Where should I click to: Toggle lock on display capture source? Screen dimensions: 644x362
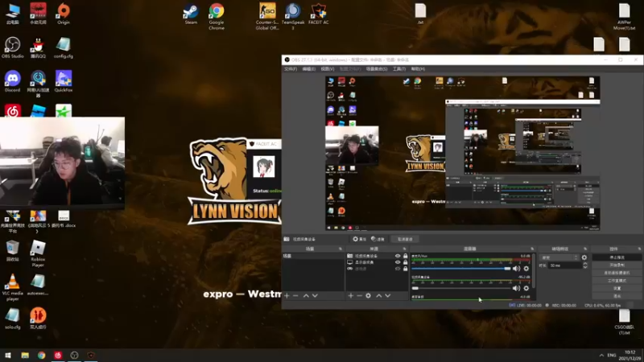pyautogui.click(x=406, y=262)
